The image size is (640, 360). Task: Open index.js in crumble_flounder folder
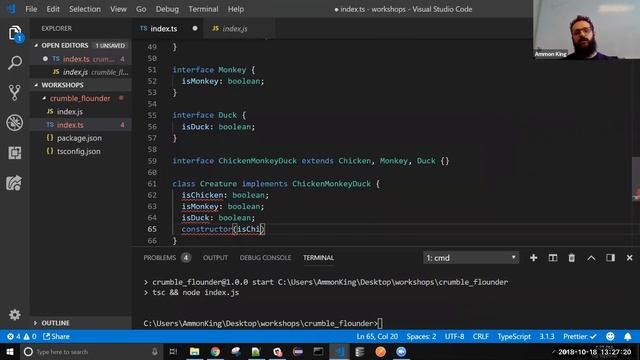point(81,111)
